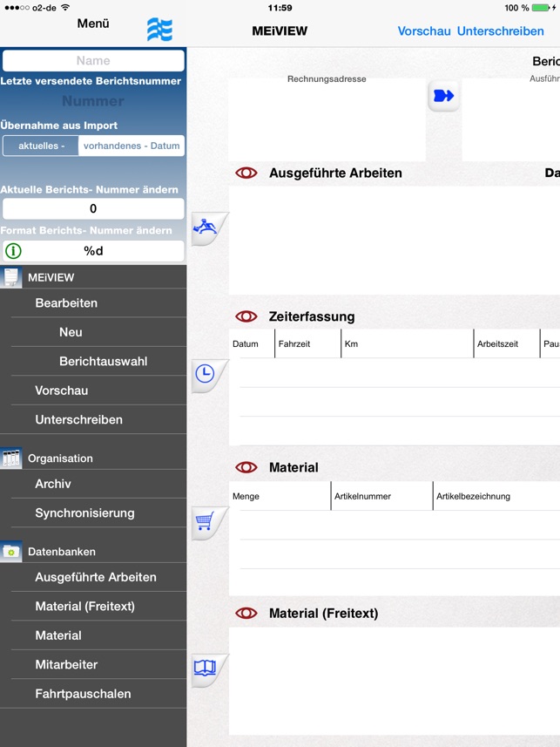560x747 pixels.
Task: Open Archiv under Organisation
Action: pos(93,484)
